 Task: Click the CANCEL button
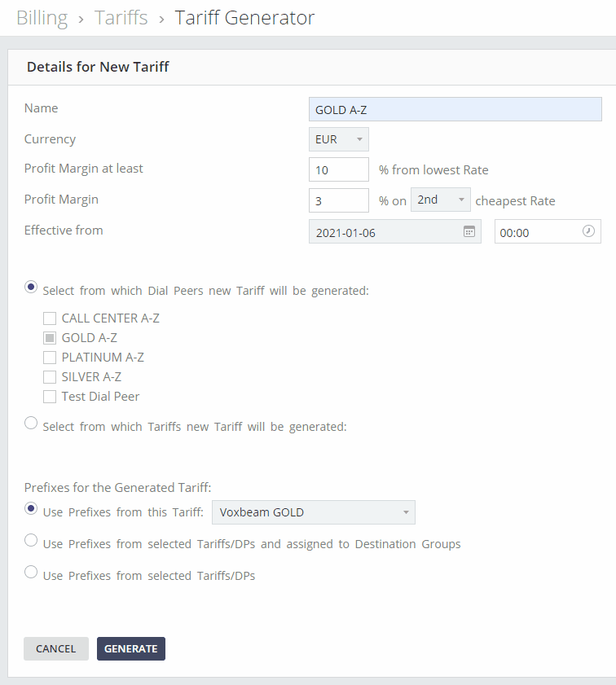pyautogui.click(x=56, y=648)
